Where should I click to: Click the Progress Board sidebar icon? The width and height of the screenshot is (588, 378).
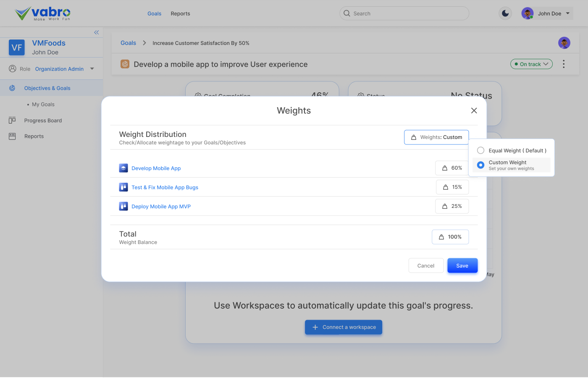(x=12, y=121)
